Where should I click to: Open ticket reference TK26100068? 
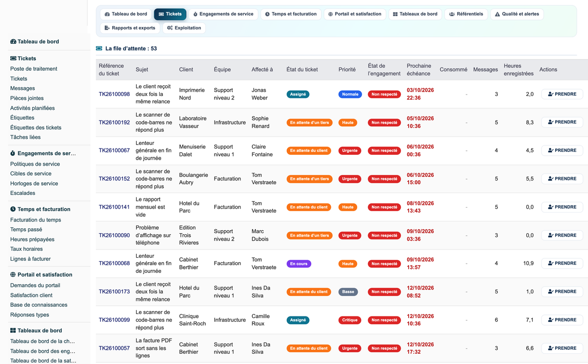pos(114,264)
